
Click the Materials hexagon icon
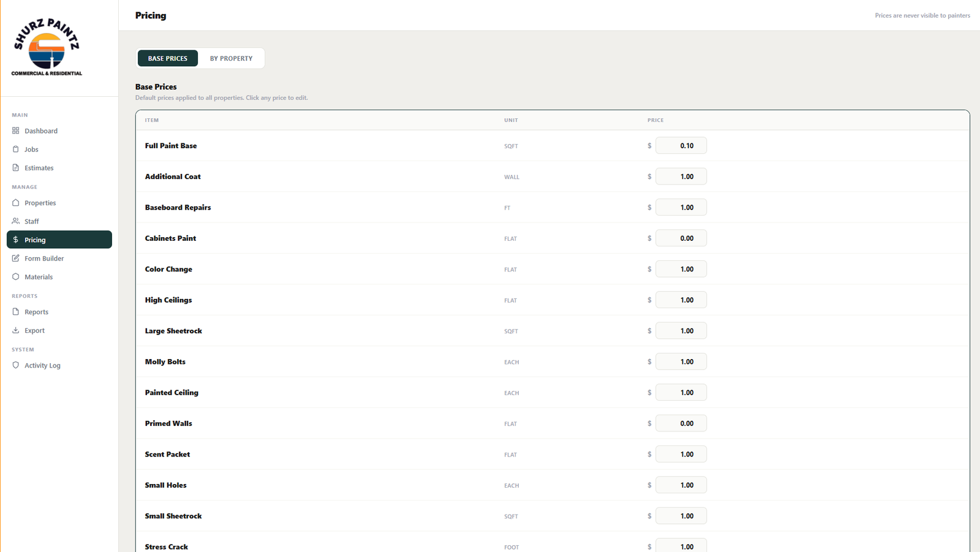point(16,276)
